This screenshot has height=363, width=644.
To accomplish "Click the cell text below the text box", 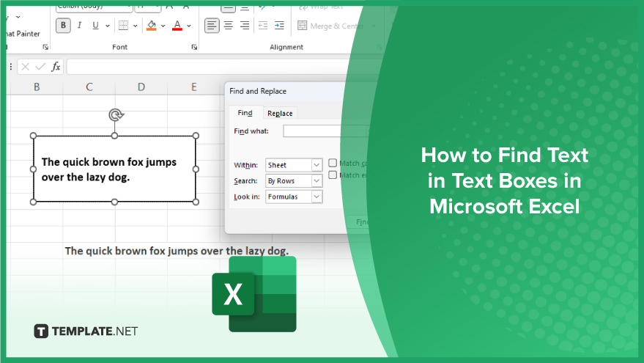I will pyautogui.click(x=177, y=251).
